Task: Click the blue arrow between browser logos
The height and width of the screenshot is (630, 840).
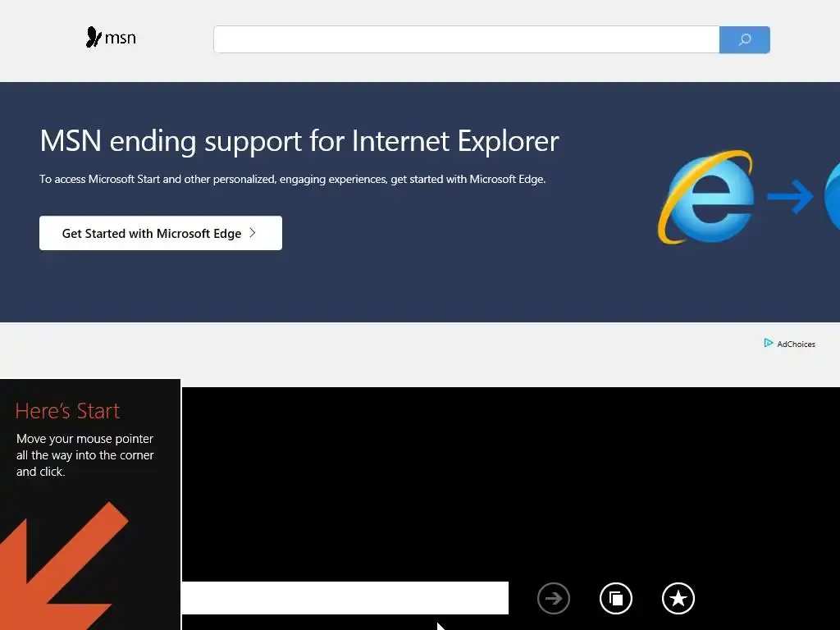Action: coord(790,197)
